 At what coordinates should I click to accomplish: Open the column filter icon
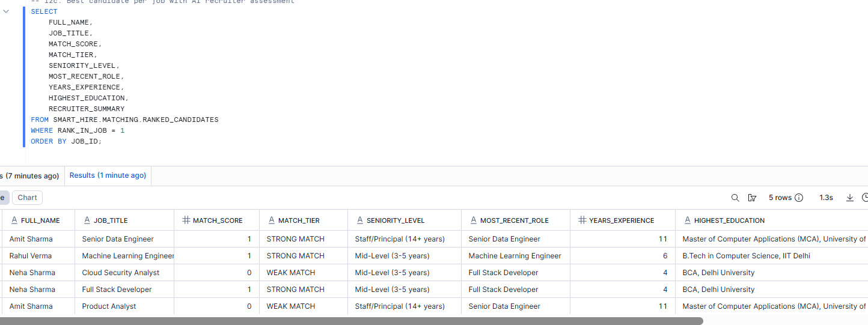[x=752, y=198]
